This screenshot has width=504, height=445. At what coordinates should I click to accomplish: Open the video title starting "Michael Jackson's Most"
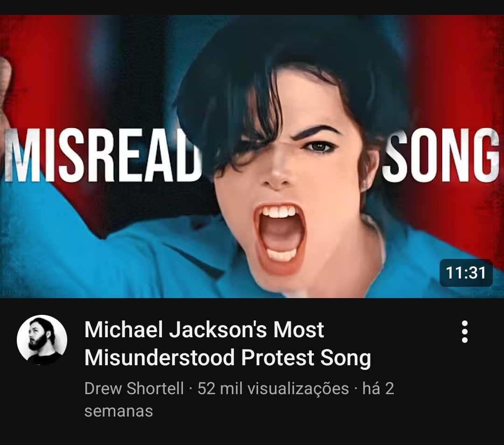tap(228, 343)
